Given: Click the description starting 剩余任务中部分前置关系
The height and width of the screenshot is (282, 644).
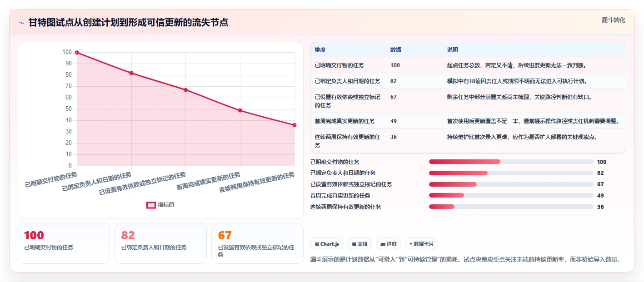Looking at the screenshot, I should (519, 97).
